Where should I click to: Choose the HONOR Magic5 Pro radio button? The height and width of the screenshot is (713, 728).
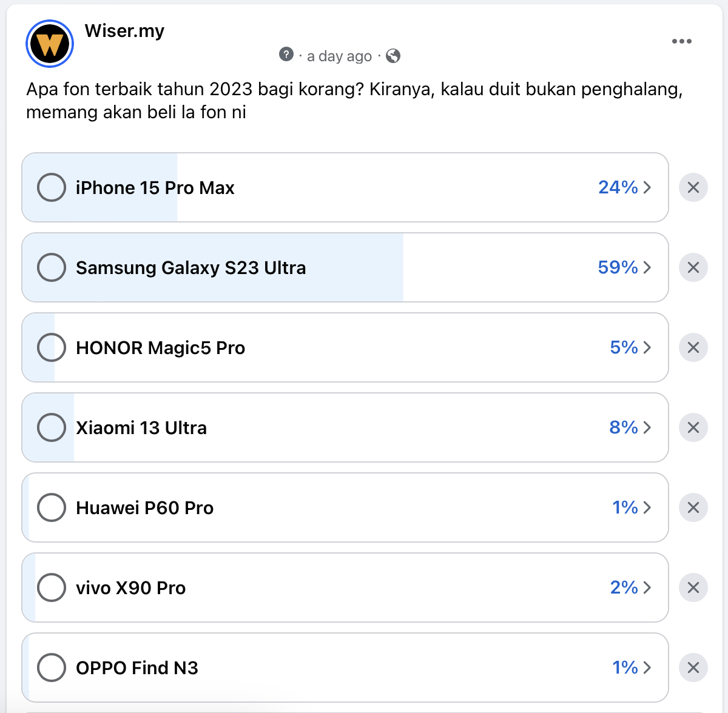click(x=52, y=347)
